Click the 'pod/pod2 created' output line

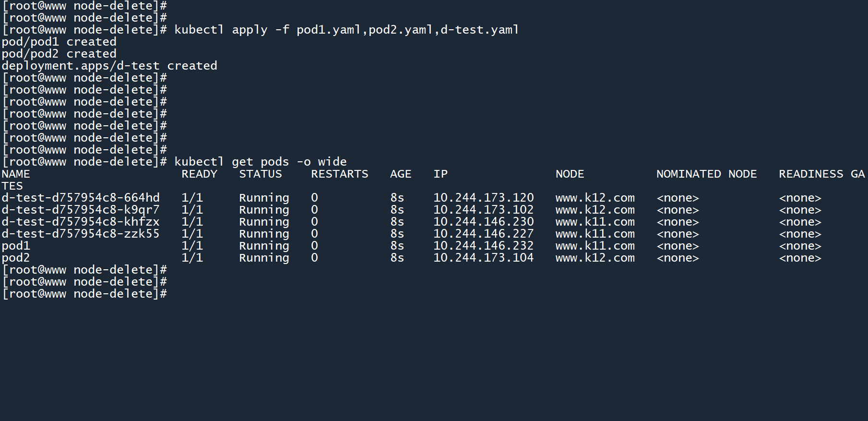(59, 54)
